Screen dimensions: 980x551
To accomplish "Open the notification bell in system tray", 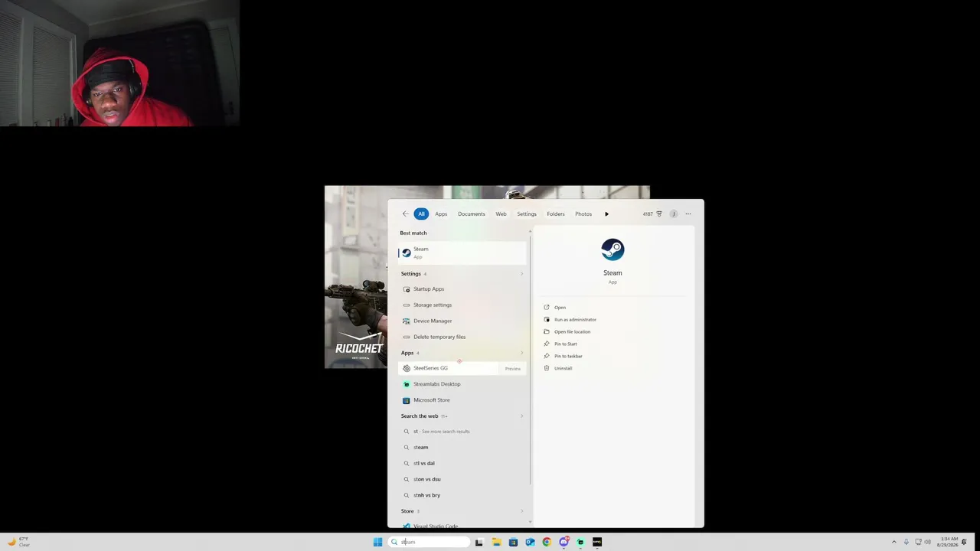I will click(x=964, y=543).
